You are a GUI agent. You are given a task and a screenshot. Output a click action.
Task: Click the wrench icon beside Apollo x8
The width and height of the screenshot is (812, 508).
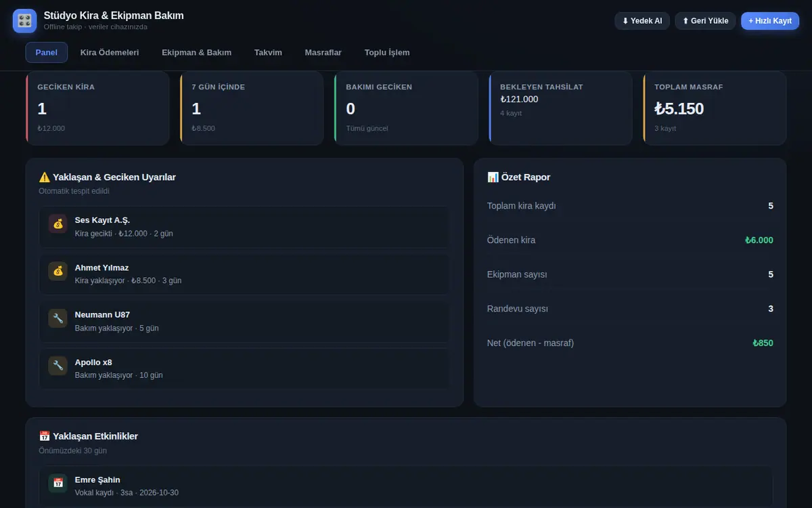coord(58,366)
